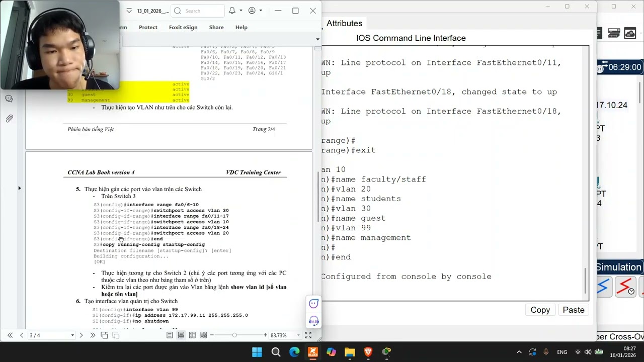Viewport: 644px width, 362px height.
Task: Click the rotate/extract page view icon
Action: tap(104, 335)
